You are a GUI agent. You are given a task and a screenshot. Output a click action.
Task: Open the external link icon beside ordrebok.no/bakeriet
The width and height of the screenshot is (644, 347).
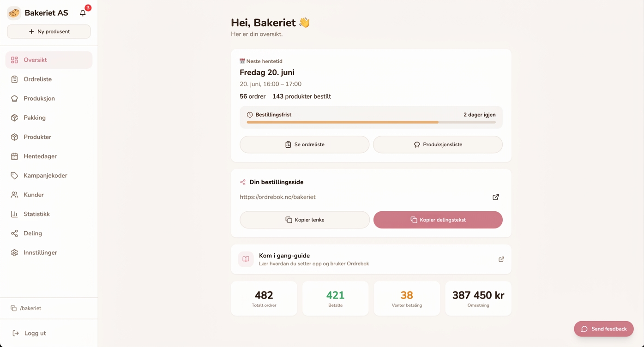[x=496, y=197]
